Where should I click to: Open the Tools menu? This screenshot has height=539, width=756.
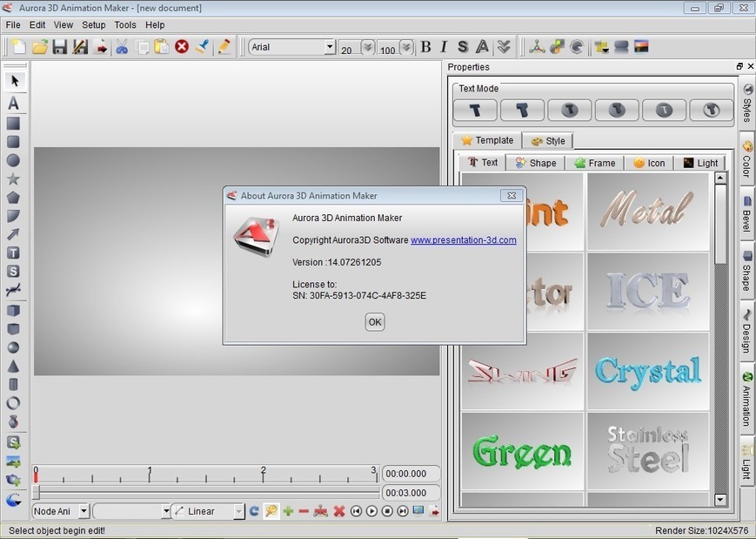[x=125, y=24]
